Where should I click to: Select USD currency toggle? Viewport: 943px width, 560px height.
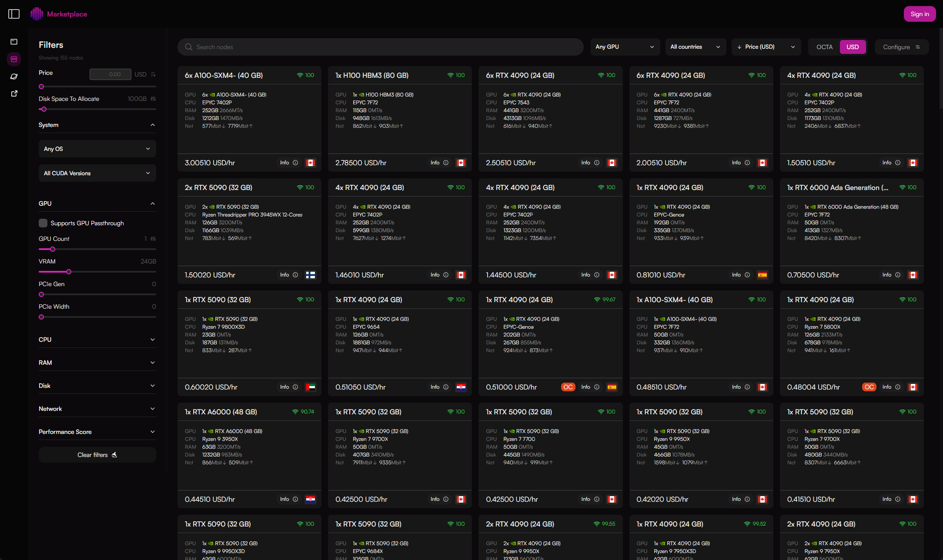(853, 47)
